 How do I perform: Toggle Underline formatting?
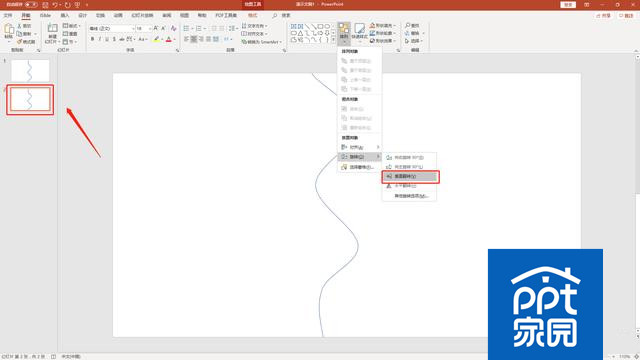(107, 39)
